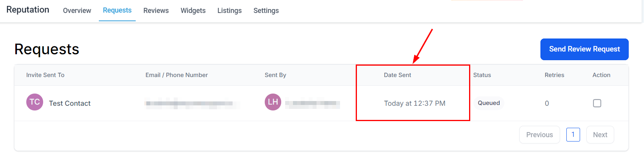Click the Date Sent column header

397,75
